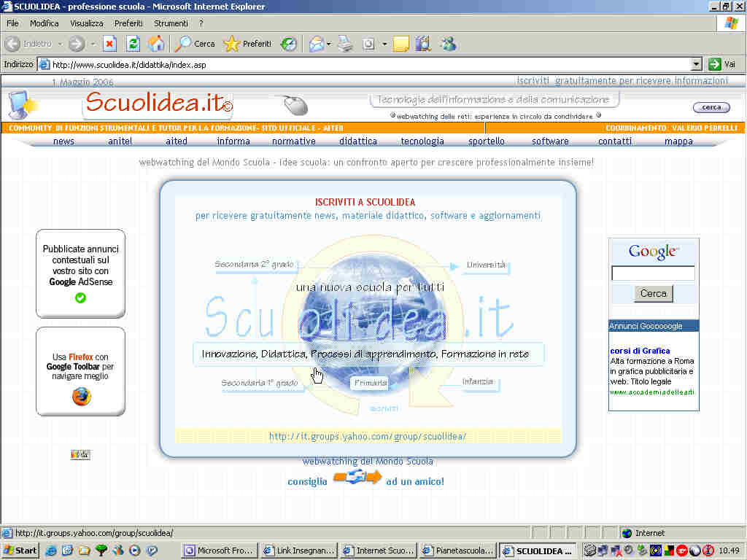Open the Strumenti menu
The image size is (747, 560).
click(171, 23)
